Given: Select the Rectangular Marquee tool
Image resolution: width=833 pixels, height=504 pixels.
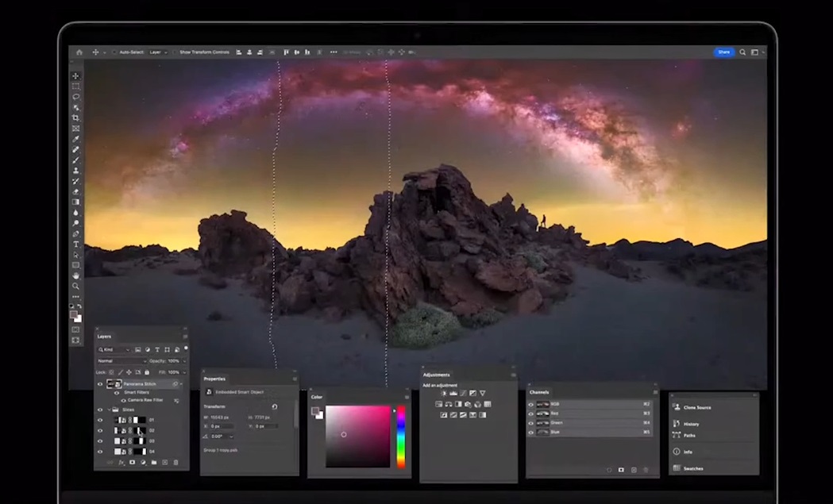Looking at the screenshot, I should pyautogui.click(x=76, y=86).
